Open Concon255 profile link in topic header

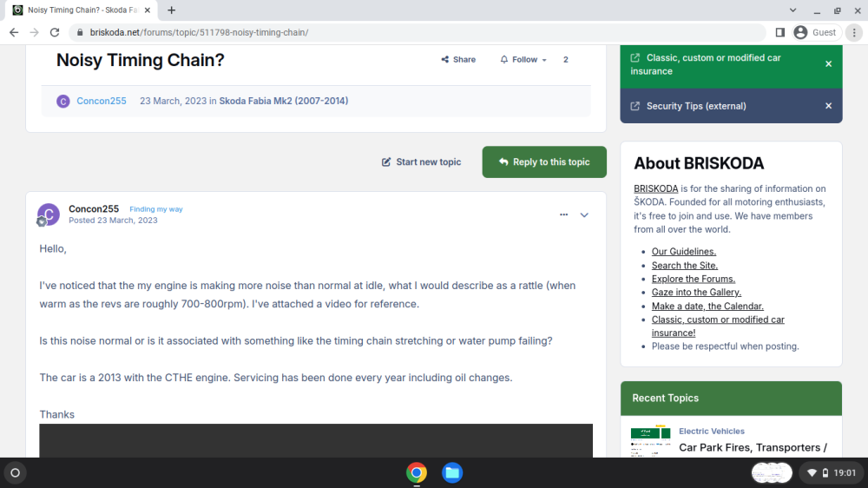(x=102, y=101)
